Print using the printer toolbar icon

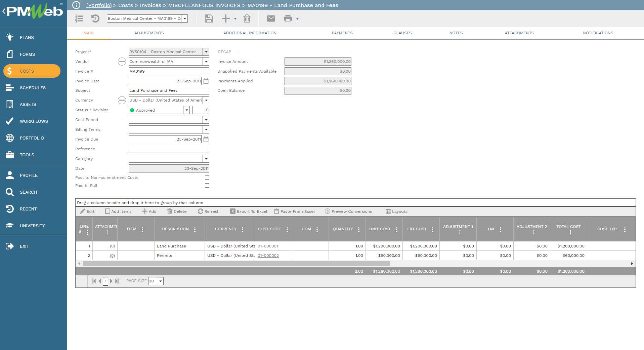[288, 18]
